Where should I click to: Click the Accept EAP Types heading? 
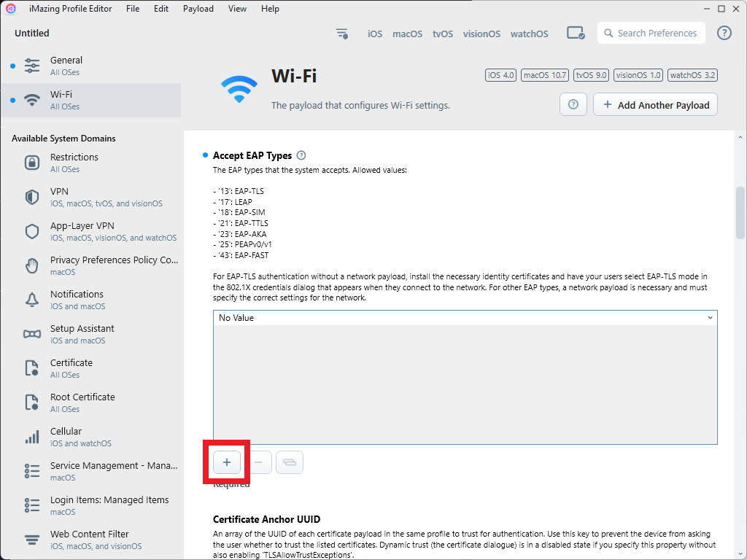coord(252,155)
